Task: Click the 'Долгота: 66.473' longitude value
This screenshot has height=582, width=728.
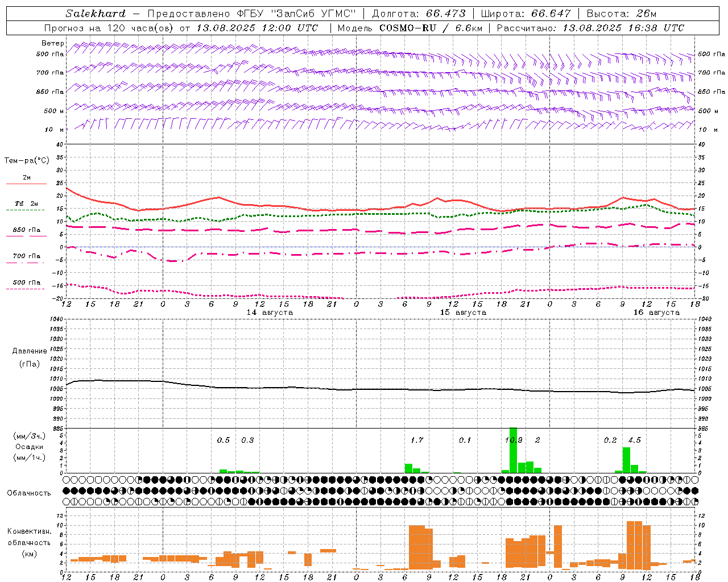Action: click(419, 14)
